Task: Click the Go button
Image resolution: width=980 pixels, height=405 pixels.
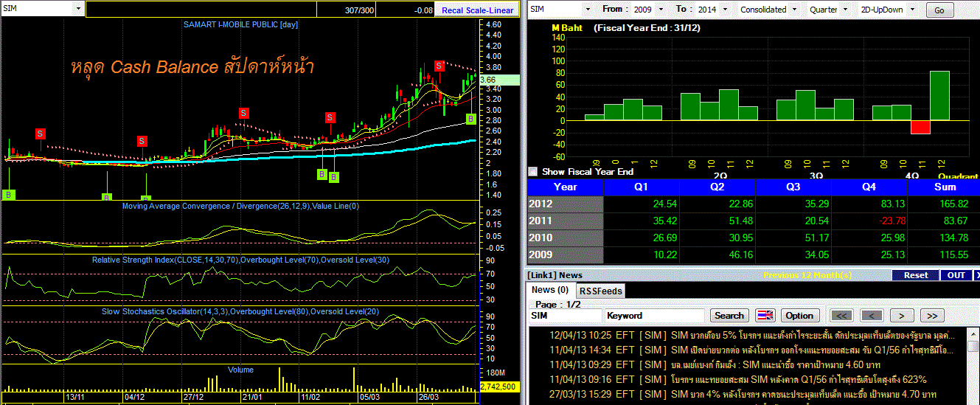Action: [939, 10]
